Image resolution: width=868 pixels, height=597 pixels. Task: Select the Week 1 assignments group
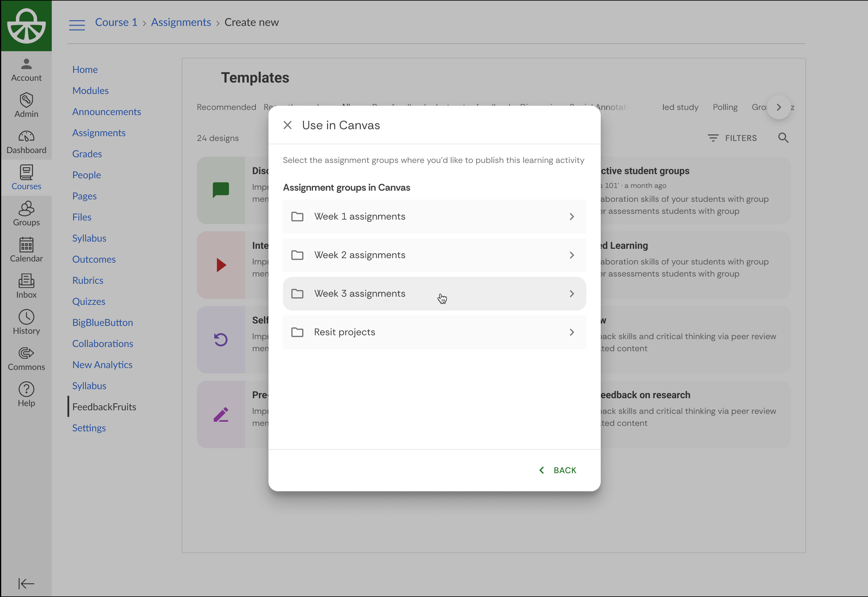point(434,217)
